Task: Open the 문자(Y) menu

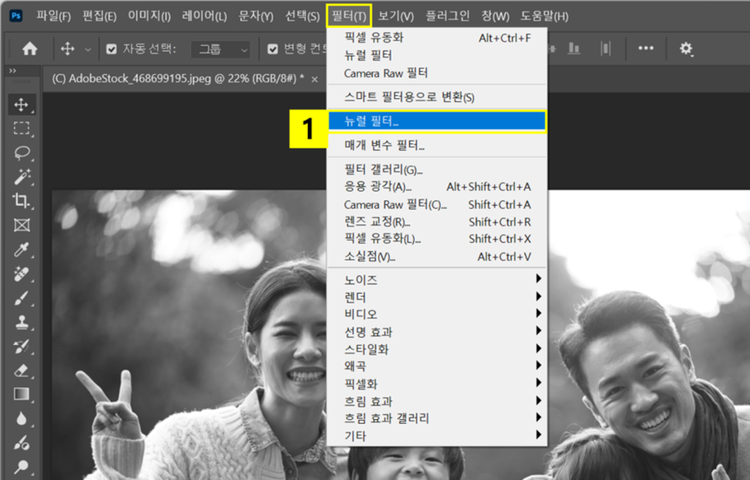Action: pyautogui.click(x=256, y=16)
